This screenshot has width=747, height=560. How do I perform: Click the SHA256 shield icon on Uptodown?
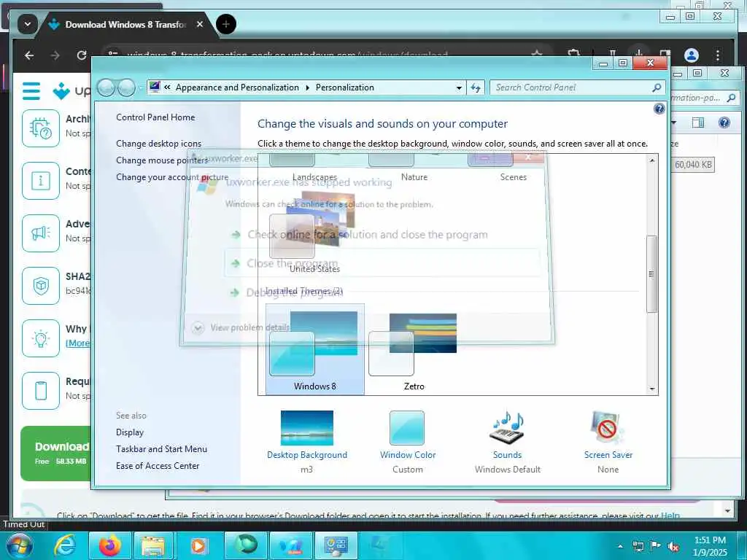tap(41, 286)
